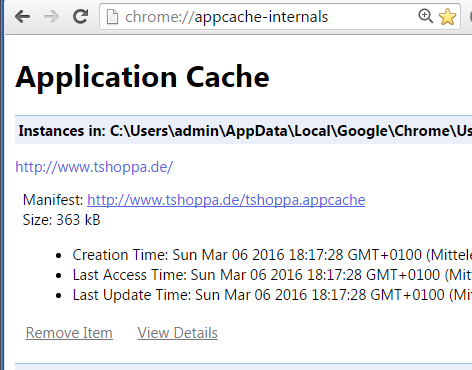View Details of the tshoppa.de cache
This screenshot has width=472, height=370.
click(x=178, y=333)
